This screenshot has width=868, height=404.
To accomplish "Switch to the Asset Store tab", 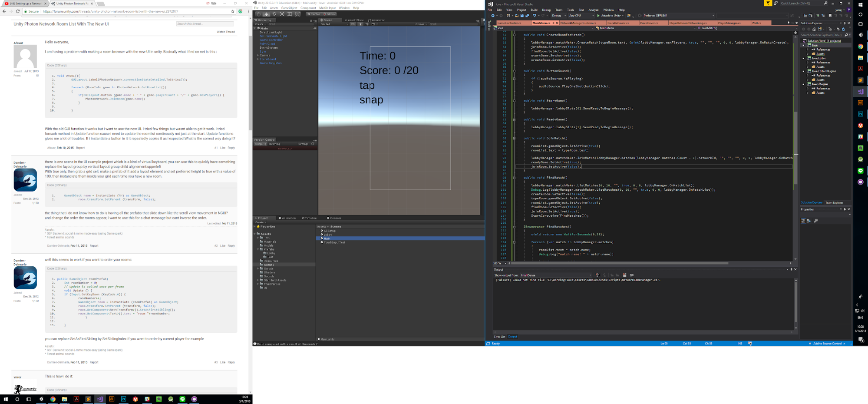I will [354, 20].
